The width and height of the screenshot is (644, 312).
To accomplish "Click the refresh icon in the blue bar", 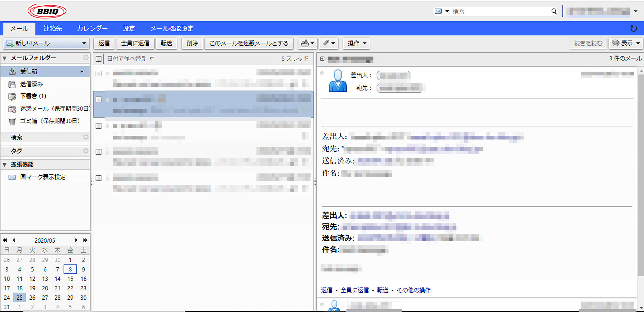I will click(x=633, y=29).
